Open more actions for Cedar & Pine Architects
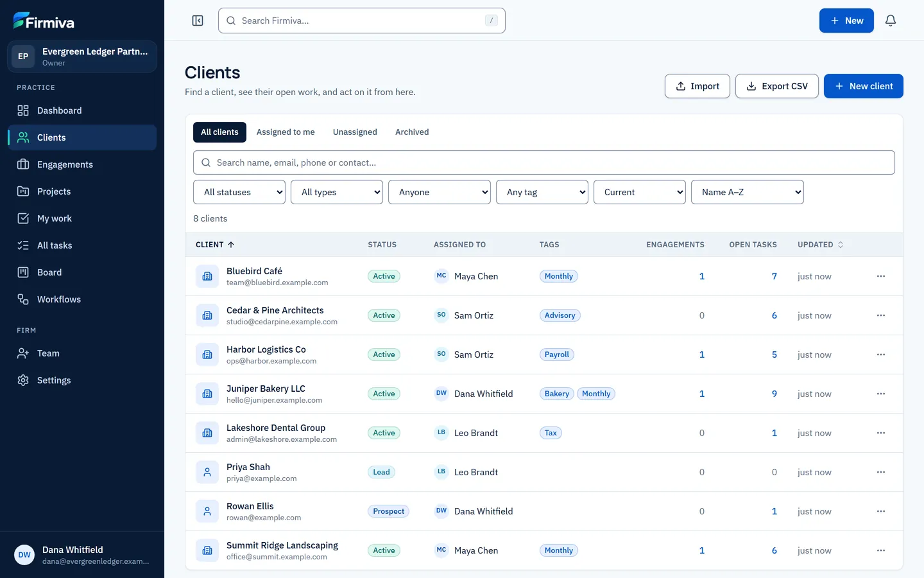The image size is (924, 578). [881, 315]
